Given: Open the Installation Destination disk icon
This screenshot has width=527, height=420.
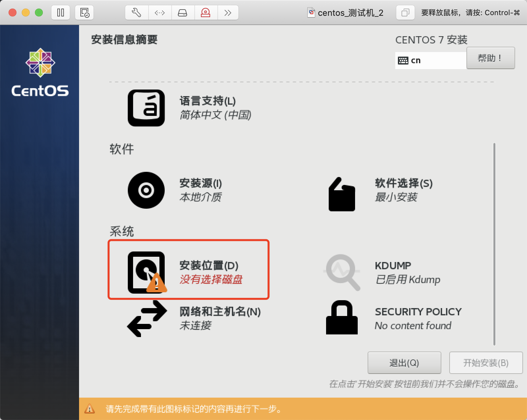Looking at the screenshot, I should tap(147, 272).
